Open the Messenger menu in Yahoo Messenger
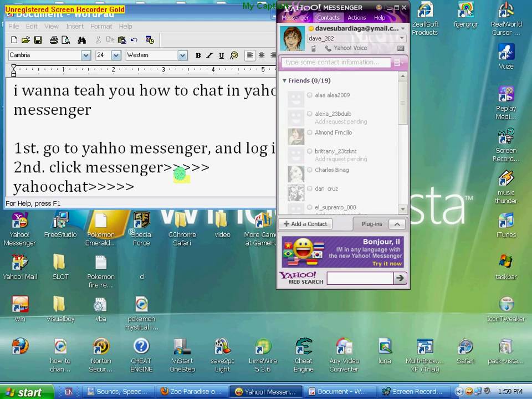This screenshot has width=532, height=399. coord(295,18)
